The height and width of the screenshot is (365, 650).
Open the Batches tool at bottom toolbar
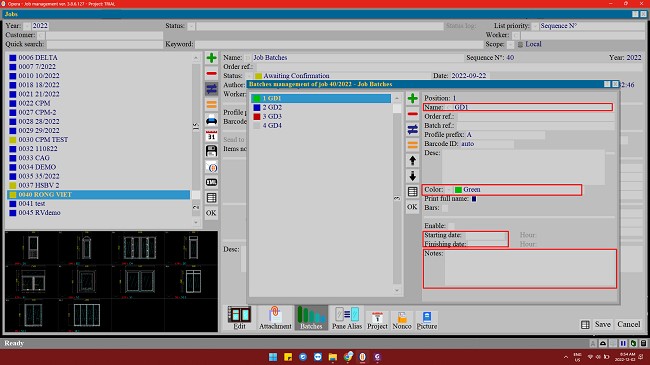coord(311,318)
